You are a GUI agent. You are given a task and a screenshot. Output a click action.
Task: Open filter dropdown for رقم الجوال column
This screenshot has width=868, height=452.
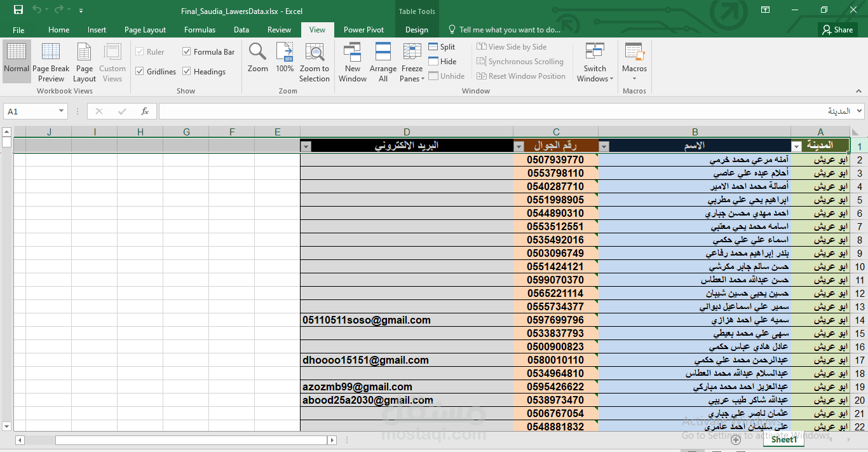(x=519, y=147)
